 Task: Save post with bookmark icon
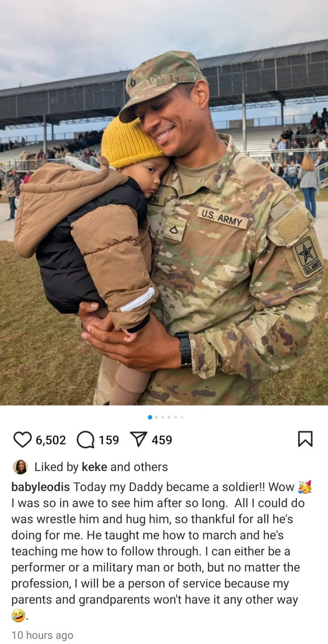coord(305,439)
